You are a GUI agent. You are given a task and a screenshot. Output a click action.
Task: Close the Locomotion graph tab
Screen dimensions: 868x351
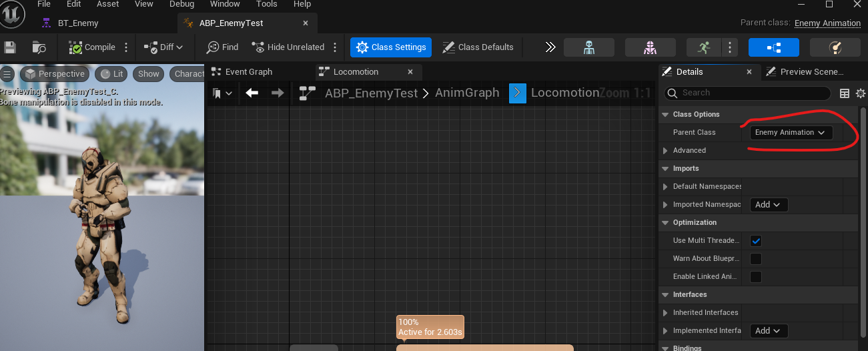tap(410, 72)
